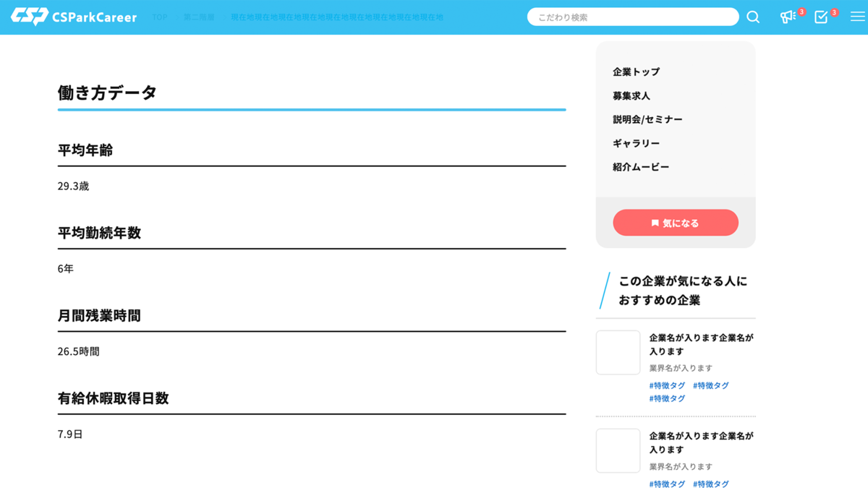Click first recommended company name title

pyautogui.click(x=701, y=344)
